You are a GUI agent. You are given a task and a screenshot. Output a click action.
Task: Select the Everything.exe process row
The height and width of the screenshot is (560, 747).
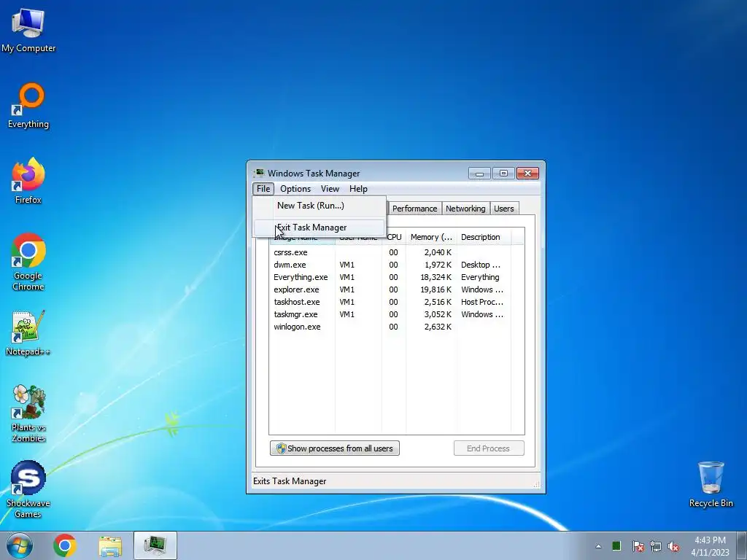[396, 277]
